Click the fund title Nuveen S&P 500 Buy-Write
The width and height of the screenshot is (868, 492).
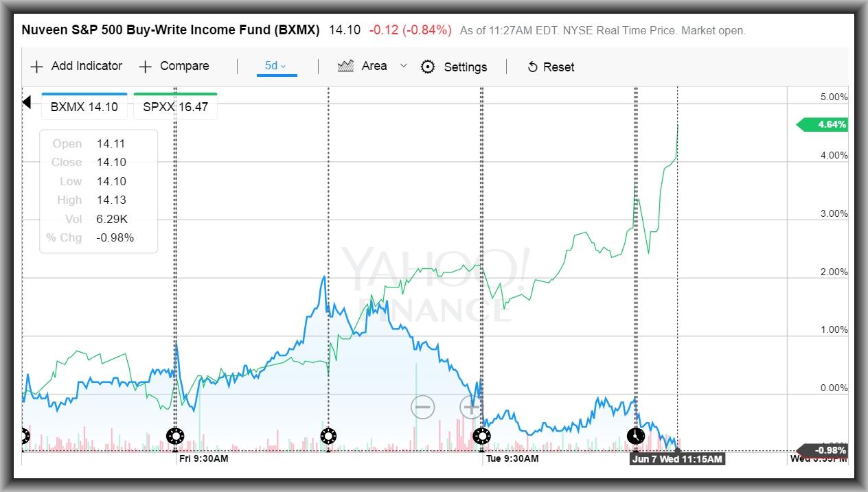pyautogui.click(x=171, y=30)
